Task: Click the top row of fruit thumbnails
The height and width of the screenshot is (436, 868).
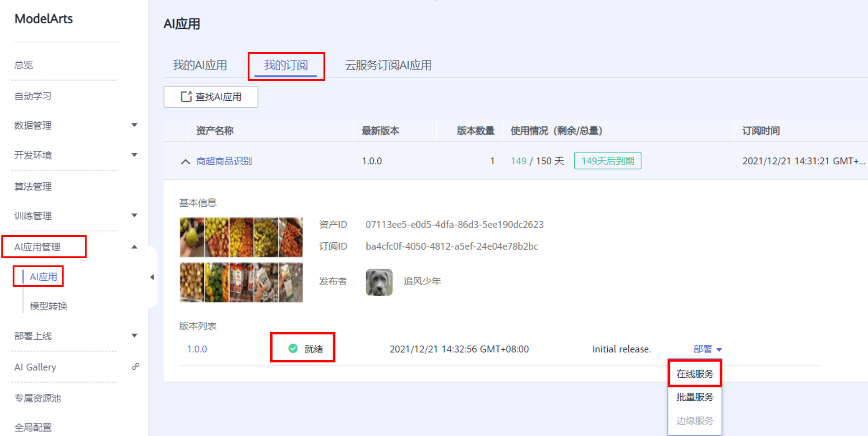Action: (241, 237)
